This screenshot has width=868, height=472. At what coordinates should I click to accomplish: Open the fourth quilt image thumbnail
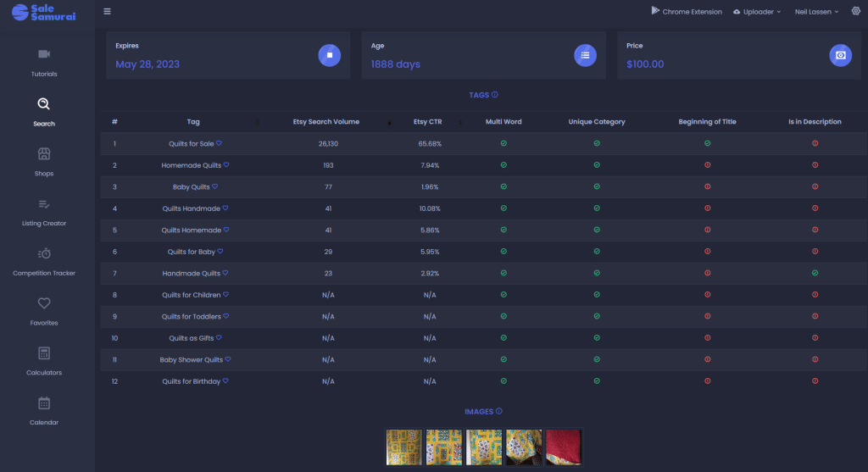coord(524,447)
